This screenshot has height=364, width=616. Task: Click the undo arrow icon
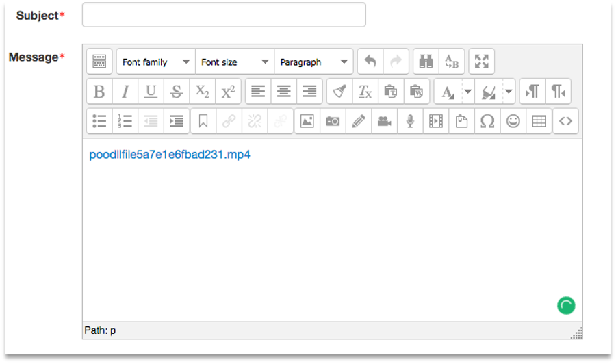(x=370, y=62)
